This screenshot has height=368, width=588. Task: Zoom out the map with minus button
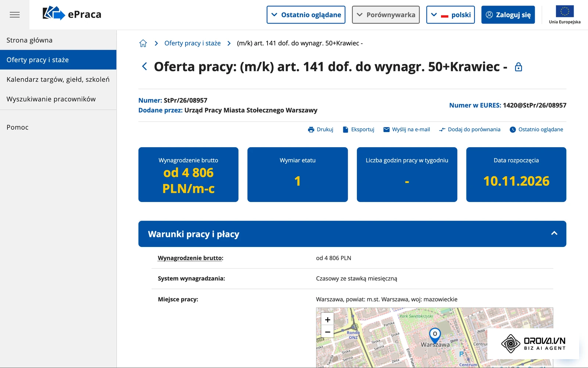click(x=327, y=332)
